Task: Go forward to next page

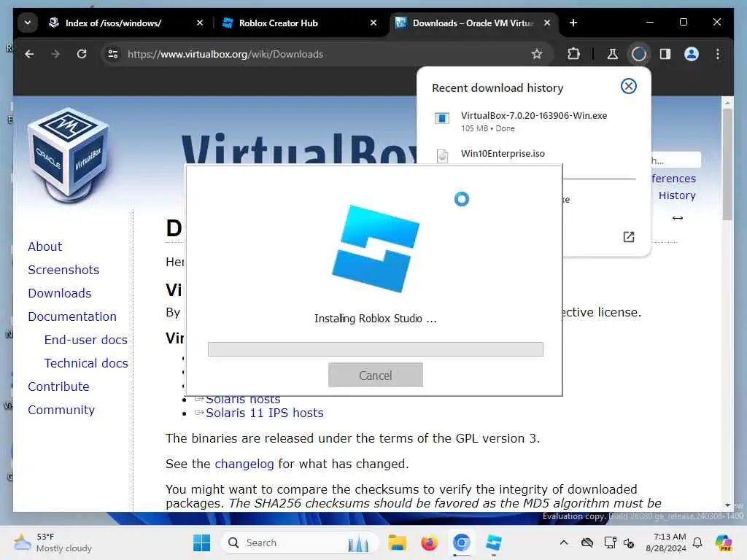Action: [55, 54]
